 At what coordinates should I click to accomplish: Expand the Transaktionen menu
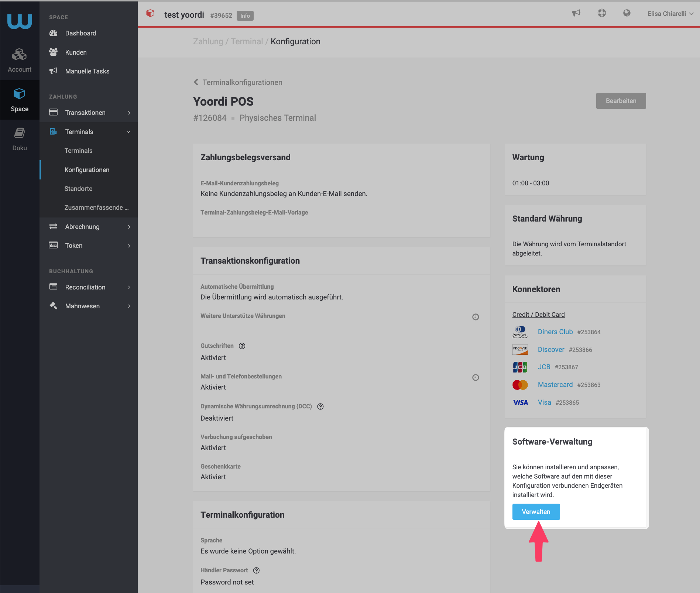coord(89,113)
